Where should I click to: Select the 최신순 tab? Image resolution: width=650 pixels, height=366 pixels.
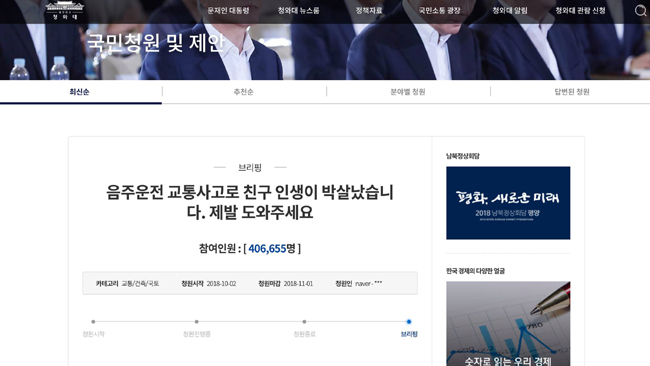click(79, 92)
